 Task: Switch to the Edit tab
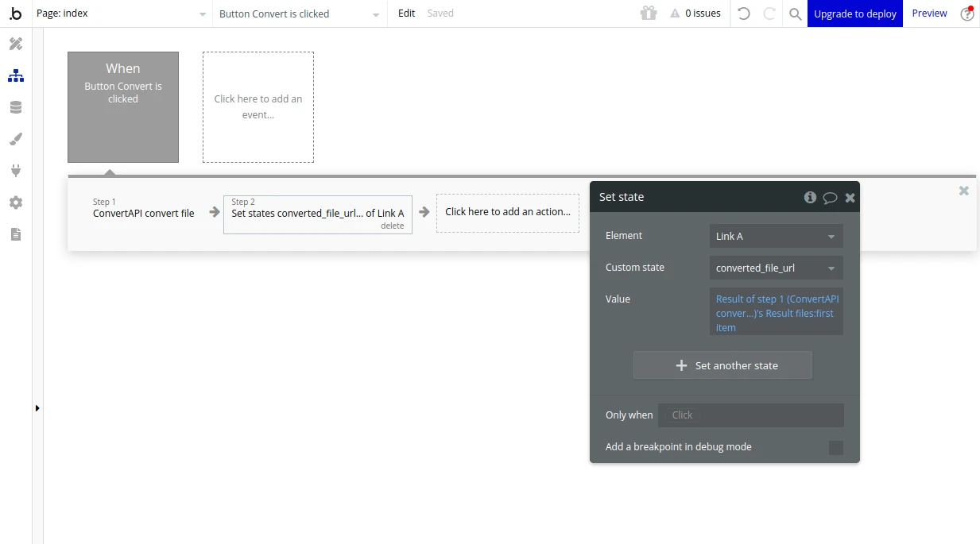tap(405, 13)
